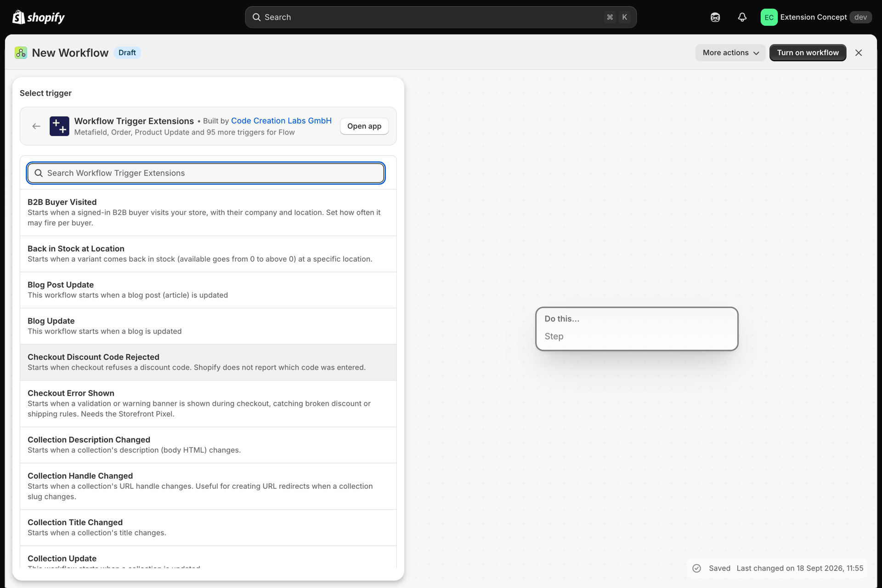The image size is (882, 588).
Task: Select Collection Handle Changed trigger
Action: point(208,486)
